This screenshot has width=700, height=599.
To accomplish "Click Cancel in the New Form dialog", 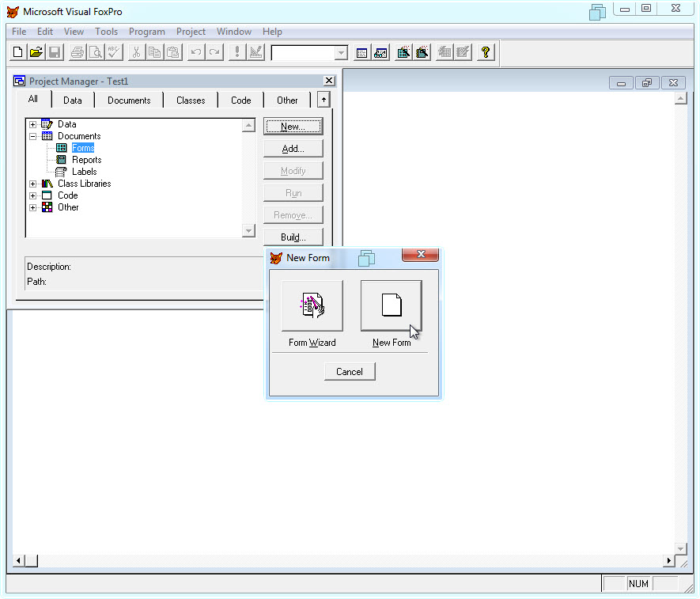I will click(350, 372).
